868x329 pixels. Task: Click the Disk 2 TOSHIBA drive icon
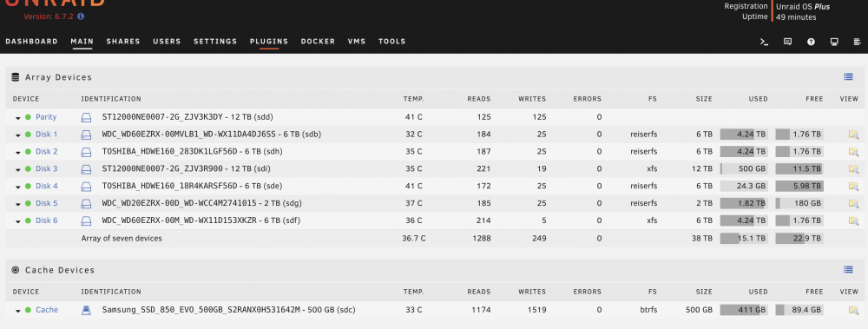click(86, 152)
